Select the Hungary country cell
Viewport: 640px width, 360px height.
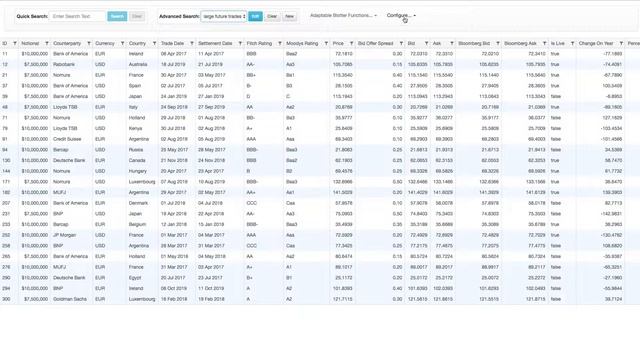[x=142, y=171]
